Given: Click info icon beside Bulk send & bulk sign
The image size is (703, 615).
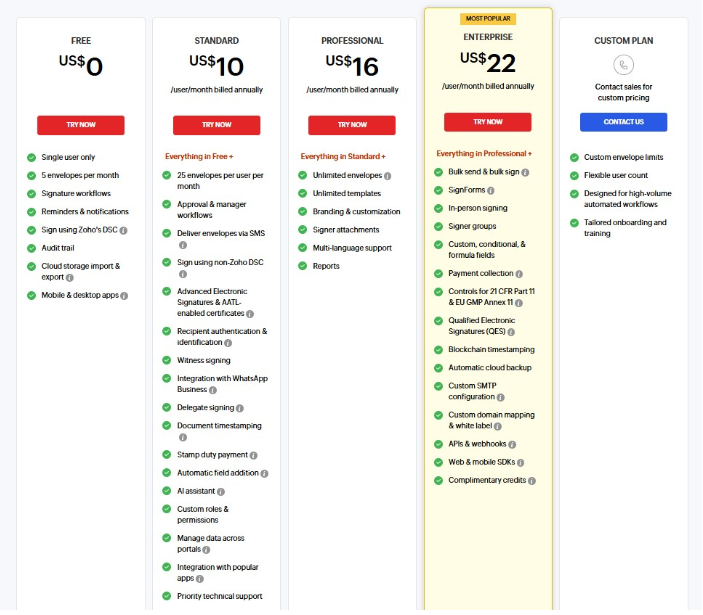Looking at the screenshot, I should (x=525, y=172).
